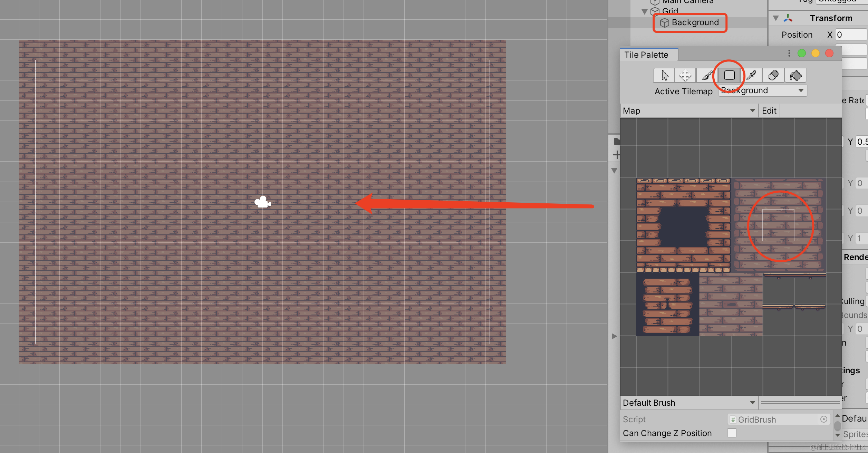868x453 pixels.
Task: Click the brush inspector scrollbar down arrow
Action: [837, 435]
